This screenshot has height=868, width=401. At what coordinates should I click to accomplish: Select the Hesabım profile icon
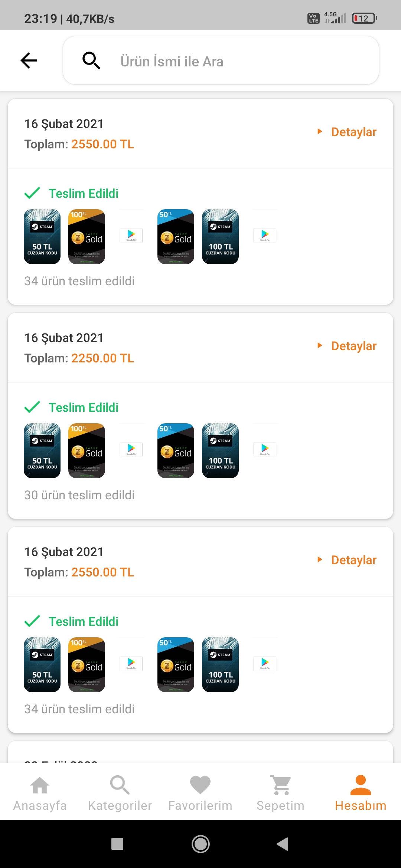pos(361,785)
